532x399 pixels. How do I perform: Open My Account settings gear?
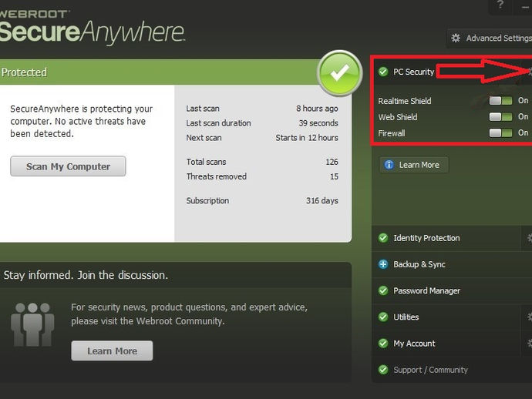pyautogui.click(x=529, y=343)
